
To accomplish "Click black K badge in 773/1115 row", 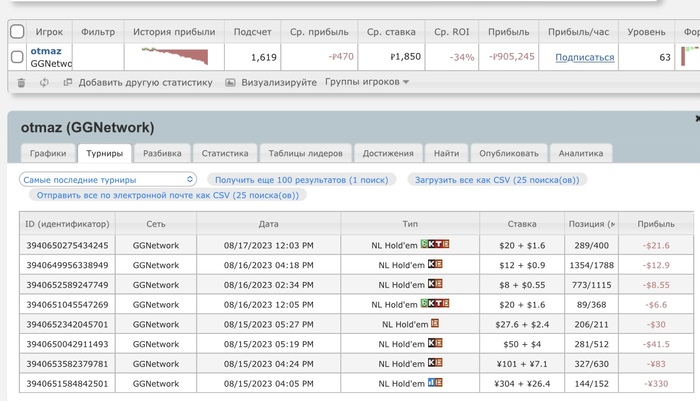I will pos(431,284).
